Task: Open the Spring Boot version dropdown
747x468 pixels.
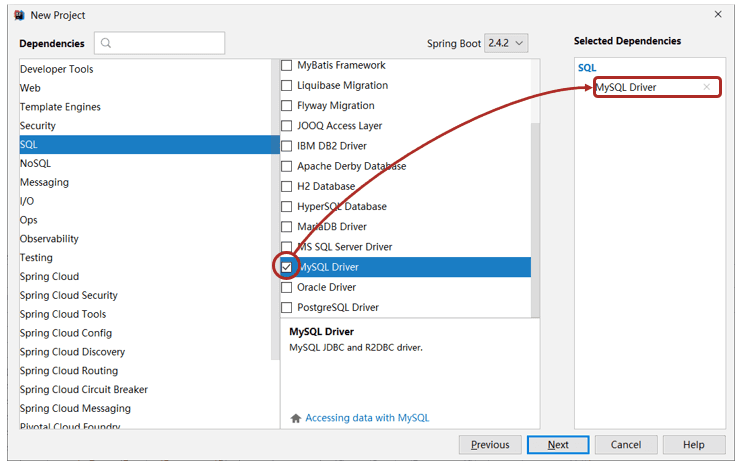Action: point(506,43)
